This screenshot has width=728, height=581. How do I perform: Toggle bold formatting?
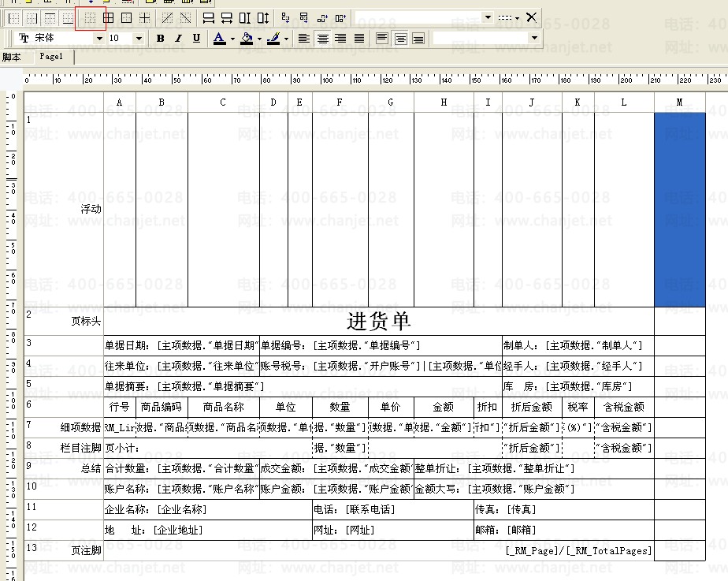point(161,38)
